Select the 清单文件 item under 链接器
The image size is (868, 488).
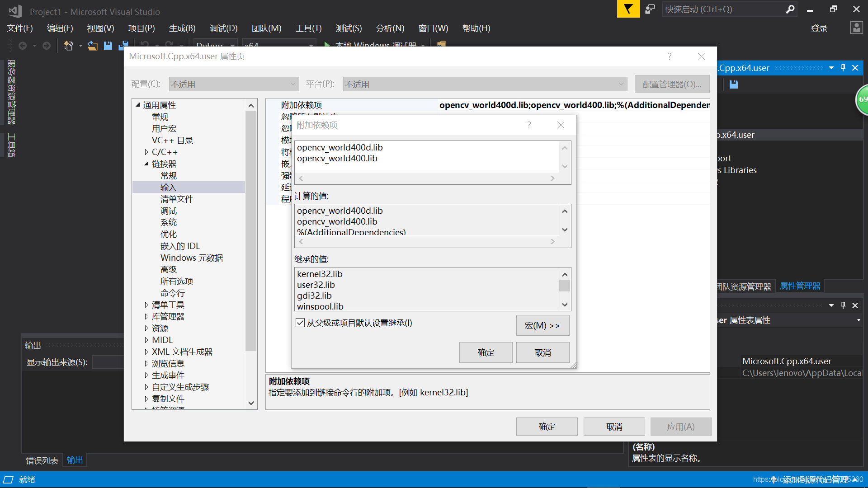(177, 199)
